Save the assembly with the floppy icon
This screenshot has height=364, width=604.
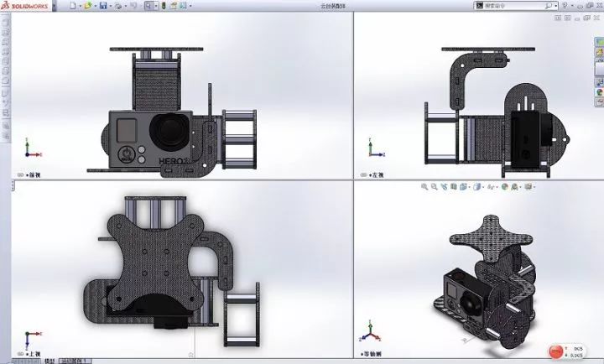point(103,6)
